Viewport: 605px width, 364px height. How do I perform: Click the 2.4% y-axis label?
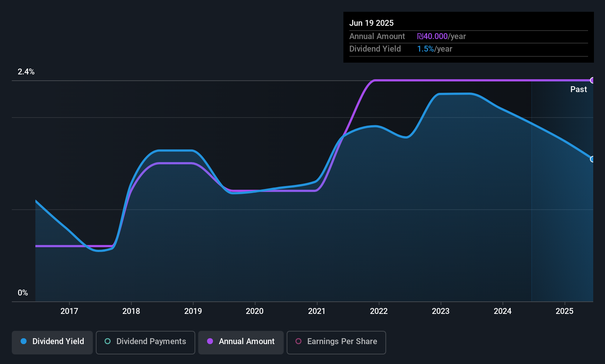(26, 72)
